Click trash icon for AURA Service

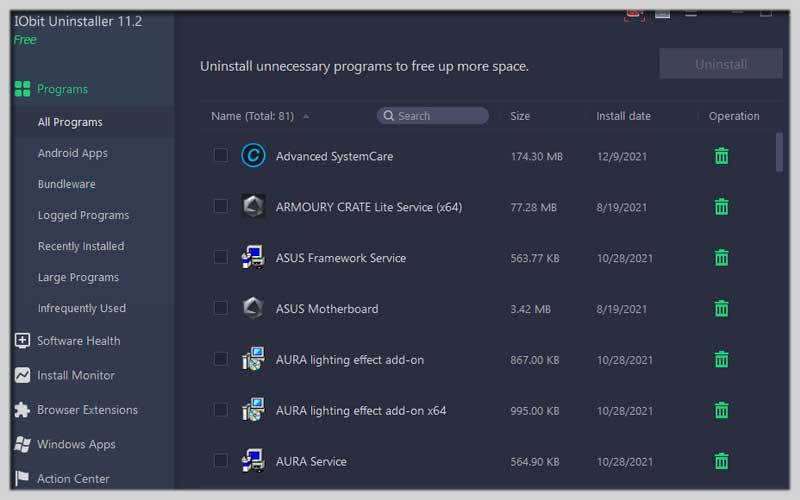[x=721, y=461]
